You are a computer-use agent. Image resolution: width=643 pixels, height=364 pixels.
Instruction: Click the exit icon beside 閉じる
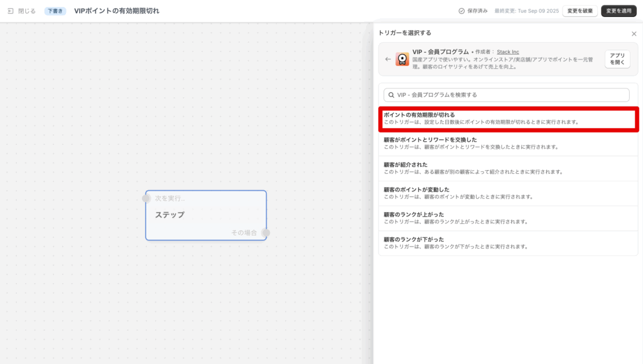11,11
